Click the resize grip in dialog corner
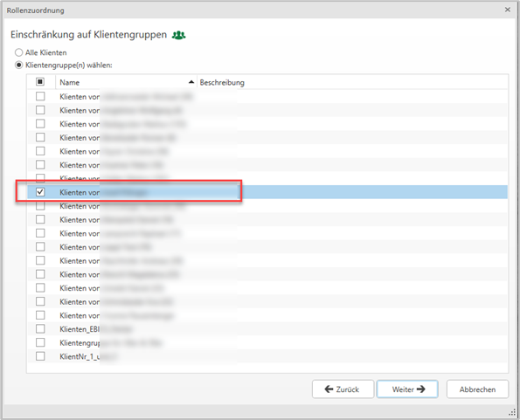 pyautogui.click(x=512, y=412)
